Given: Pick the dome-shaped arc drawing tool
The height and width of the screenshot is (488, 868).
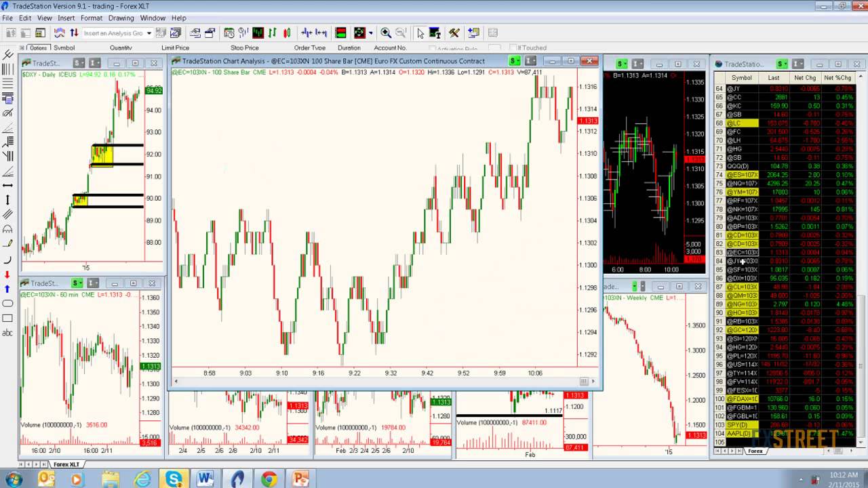Looking at the screenshot, I should click(7, 228).
